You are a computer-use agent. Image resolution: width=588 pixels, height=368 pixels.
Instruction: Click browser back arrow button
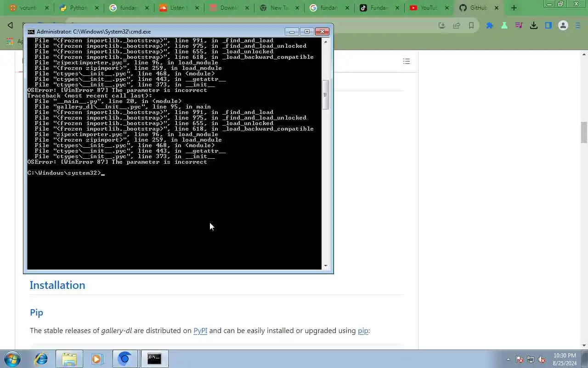(x=10, y=25)
